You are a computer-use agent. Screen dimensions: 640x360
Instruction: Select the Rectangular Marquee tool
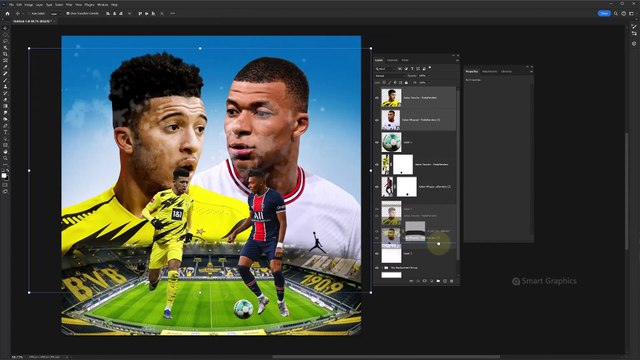(5, 35)
